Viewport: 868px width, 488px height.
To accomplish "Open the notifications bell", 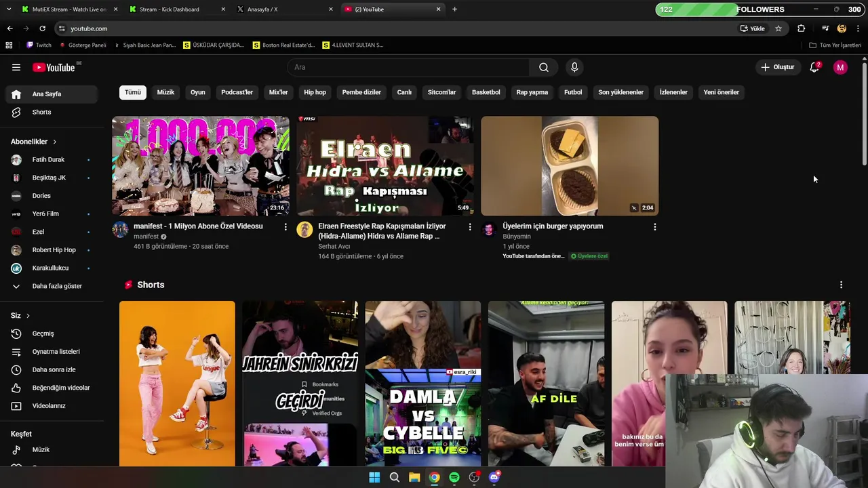I will [814, 67].
